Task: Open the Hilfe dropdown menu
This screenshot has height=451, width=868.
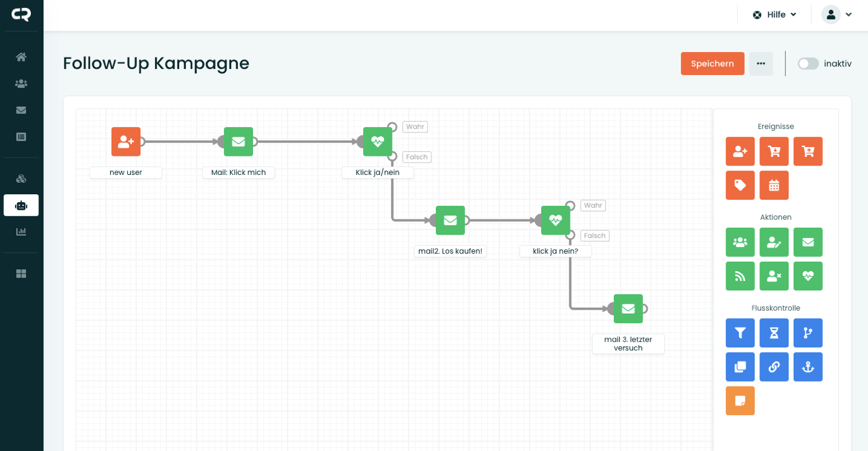Action: click(774, 15)
